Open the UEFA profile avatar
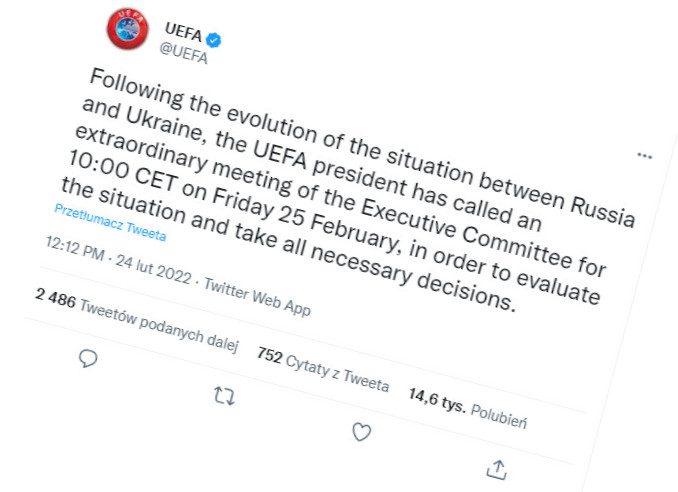 128,29
